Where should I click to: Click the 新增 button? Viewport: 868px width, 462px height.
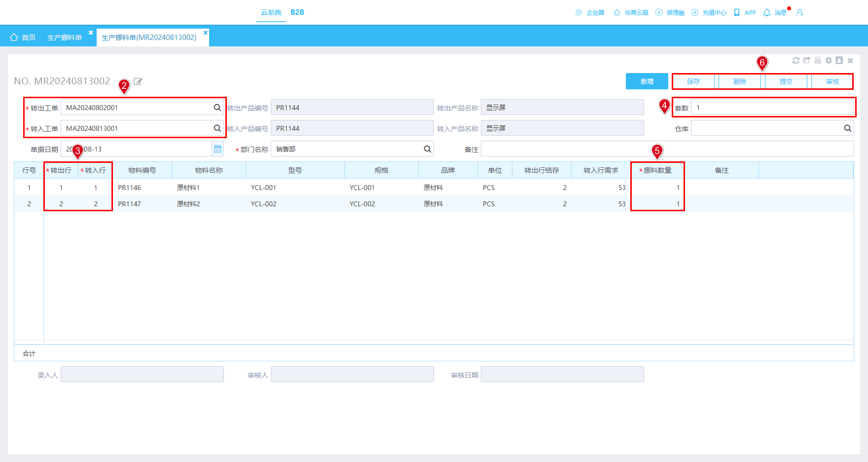(647, 81)
